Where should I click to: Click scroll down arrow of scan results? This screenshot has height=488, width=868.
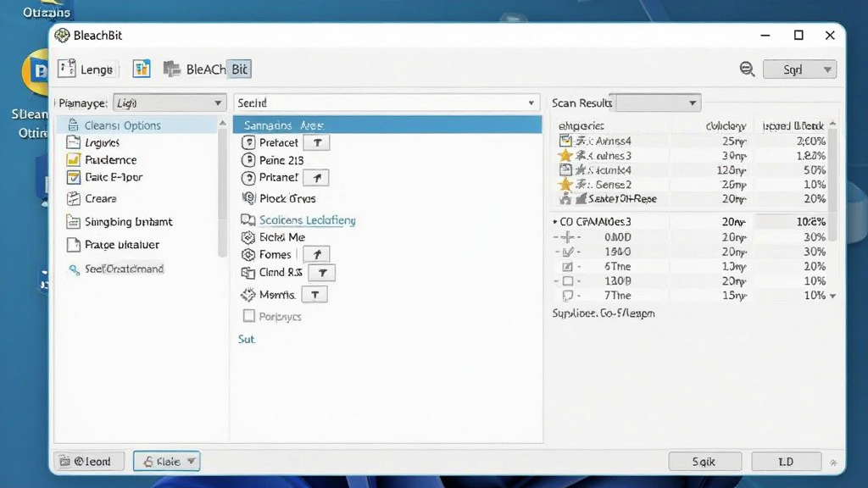[832, 296]
